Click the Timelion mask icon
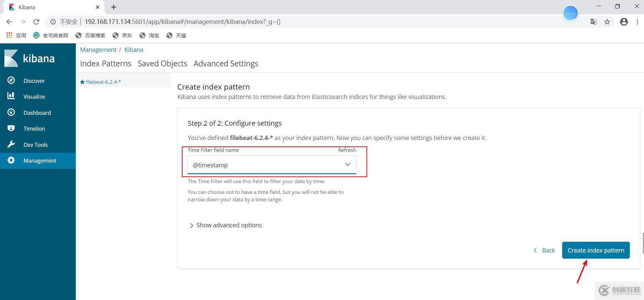The image size is (644, 300). click(x=11, y=128)
